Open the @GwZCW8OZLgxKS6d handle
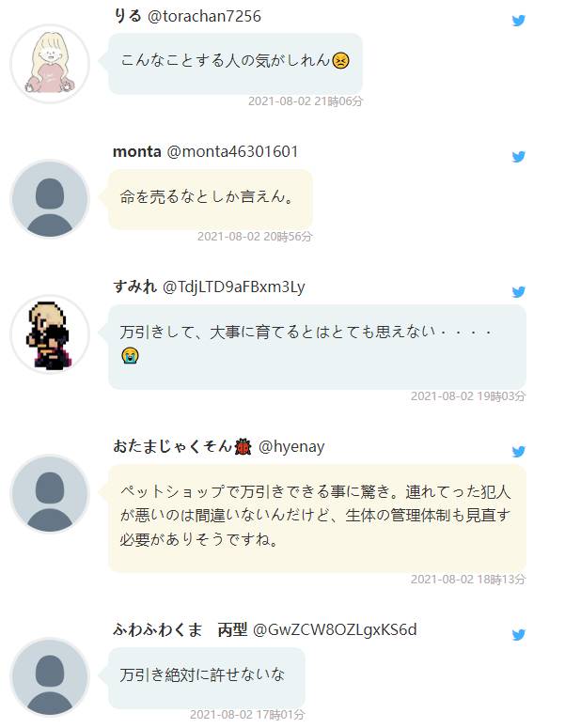This screenshot has height=728, width=565. pyautogui.click(x=335, y=630)
